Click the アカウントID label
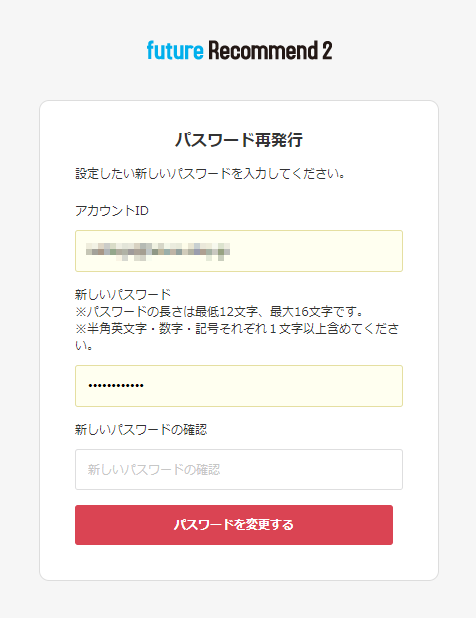The height and width of the screenshot is (618, 476). point(112,211)
